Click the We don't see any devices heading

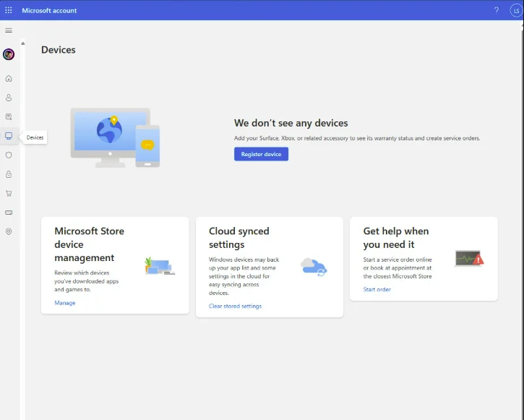pyautogui.click(x=291, y=123)
